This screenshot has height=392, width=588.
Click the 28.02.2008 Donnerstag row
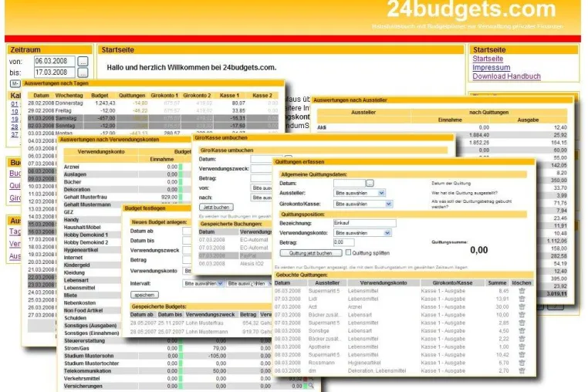tap(153, 103)
